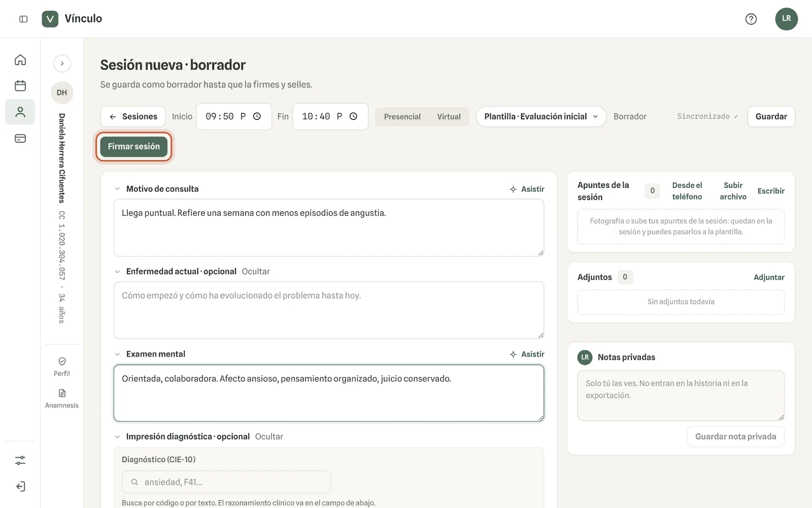Click the Vínculo logo

pyautogui.click(x=72, y=19)
